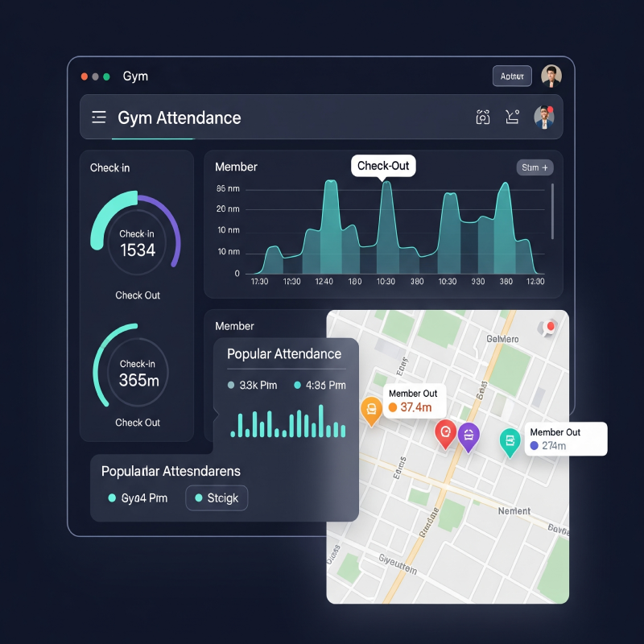Click the 12:40 time label on the x-axis
Image resolution: width=644 pixels, height=644 pixels.
tap(324, 281)
